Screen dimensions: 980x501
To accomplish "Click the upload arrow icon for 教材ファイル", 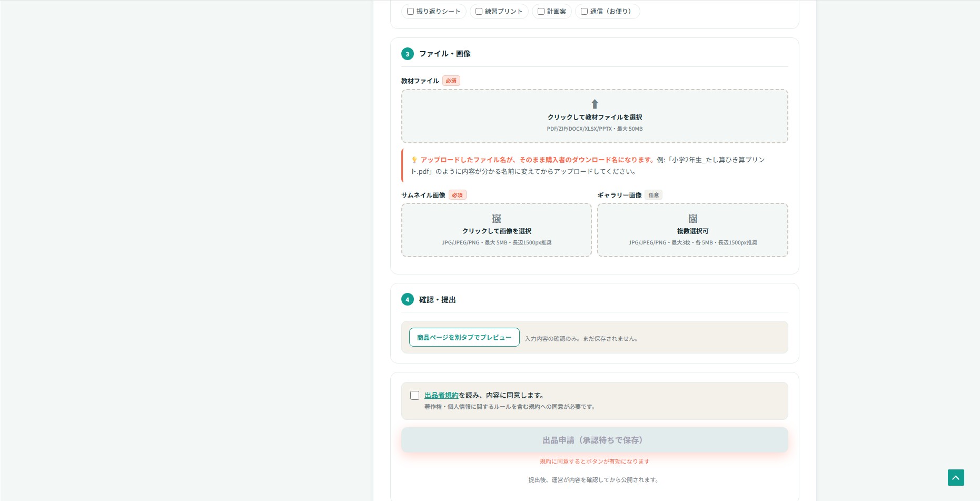I will (595, 104).
